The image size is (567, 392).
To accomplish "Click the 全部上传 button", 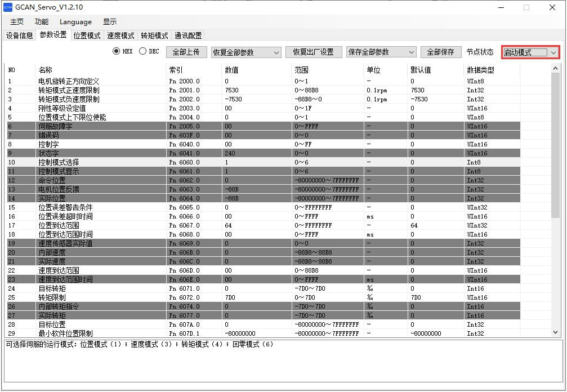I will 186,52.
